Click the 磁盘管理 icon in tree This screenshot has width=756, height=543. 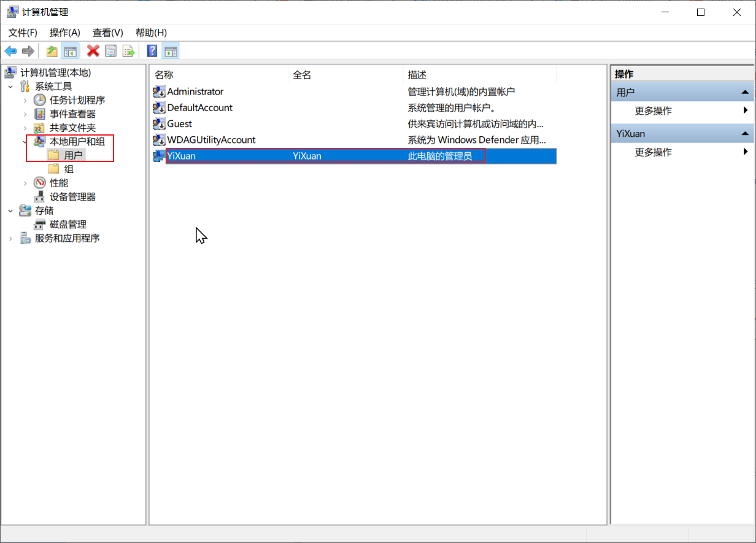(x=39, y=225)
